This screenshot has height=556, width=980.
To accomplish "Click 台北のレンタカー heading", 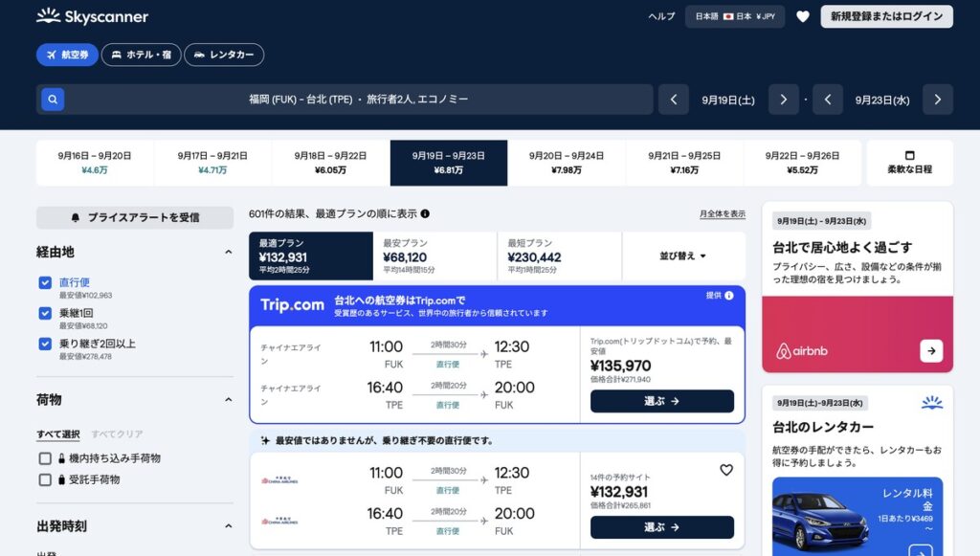I will click(x=823, y=428).
